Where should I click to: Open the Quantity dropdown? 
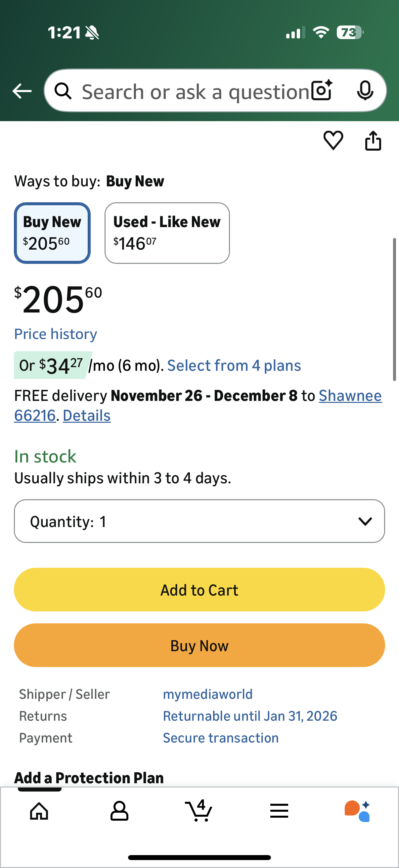coord(199,521)
